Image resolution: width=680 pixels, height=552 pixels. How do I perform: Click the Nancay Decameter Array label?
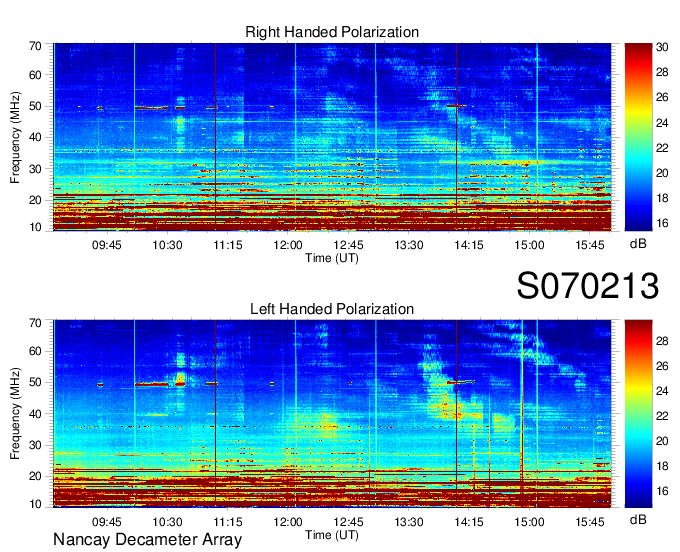click(147, 540)
